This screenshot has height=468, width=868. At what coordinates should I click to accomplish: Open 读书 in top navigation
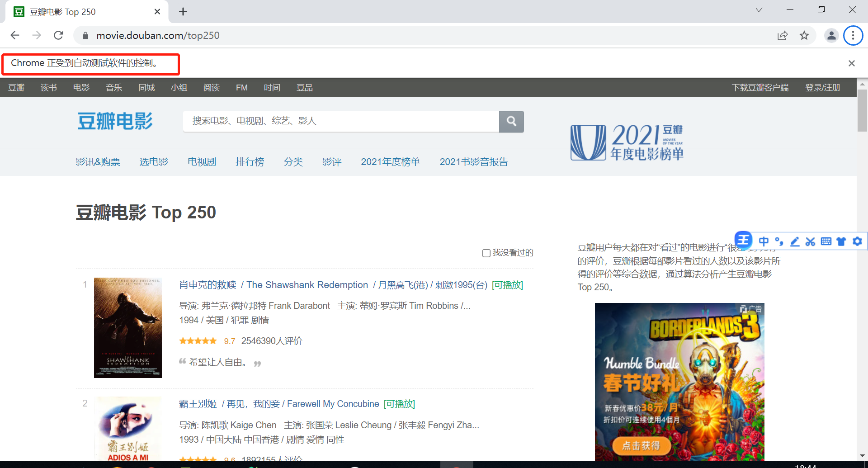(49, 88)
